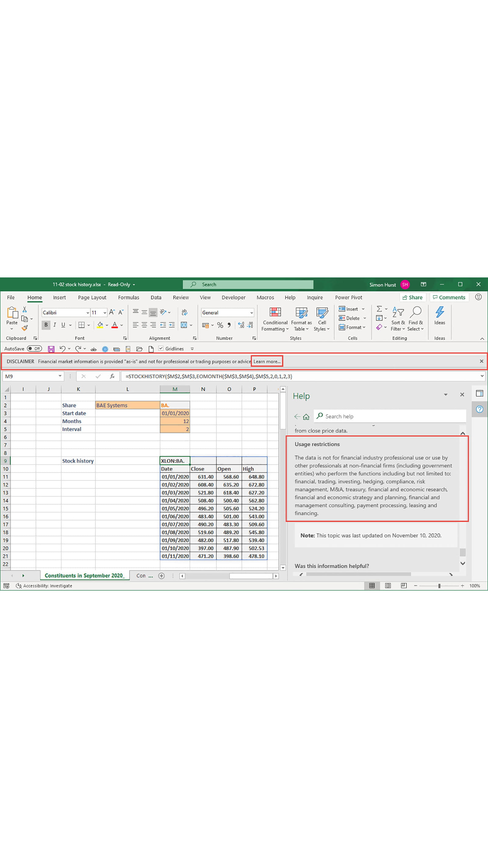
Task: Open the Power Pivot ribbon tab
Action: (x=348, y=298)
